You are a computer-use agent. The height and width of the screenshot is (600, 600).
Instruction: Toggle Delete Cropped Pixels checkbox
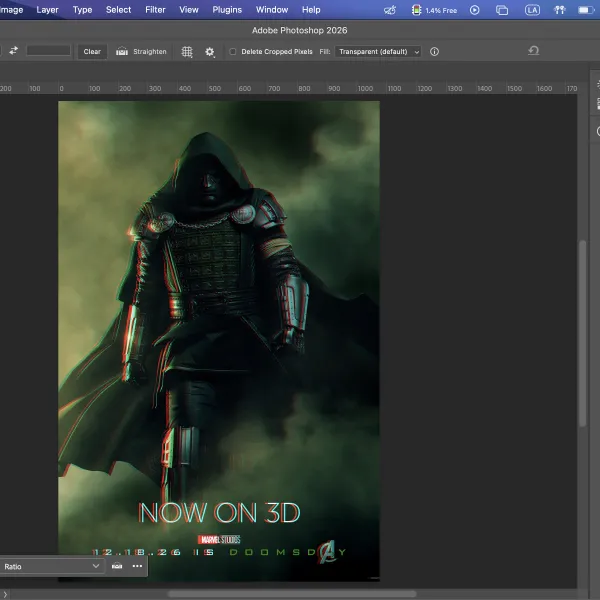[x=233, y=51]
